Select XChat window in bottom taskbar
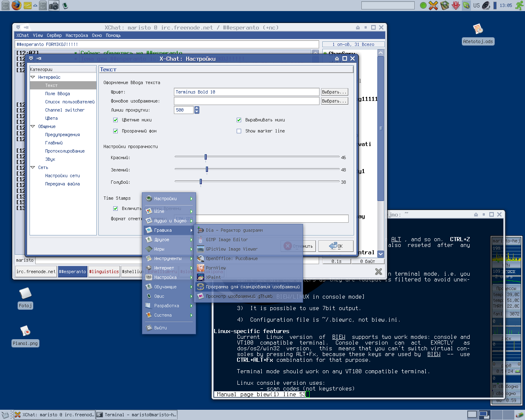The height and width of the screenshot is (420, 525). [54, 415]
